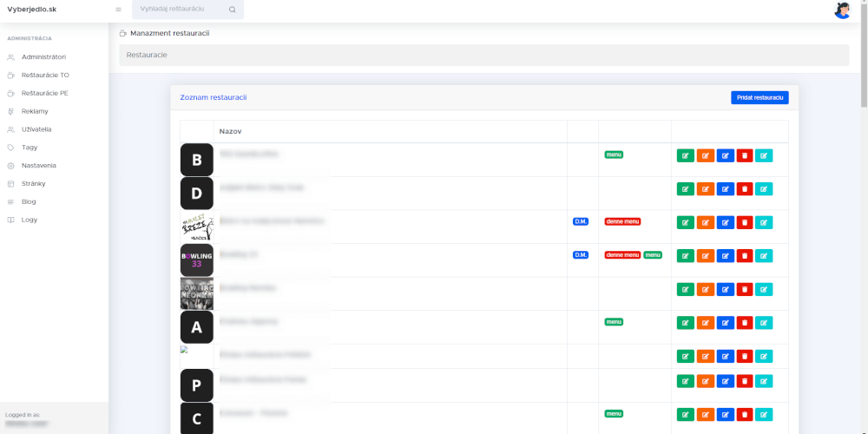Click the red delete button in row A
The image size is (868, 434).
[744, 323]
